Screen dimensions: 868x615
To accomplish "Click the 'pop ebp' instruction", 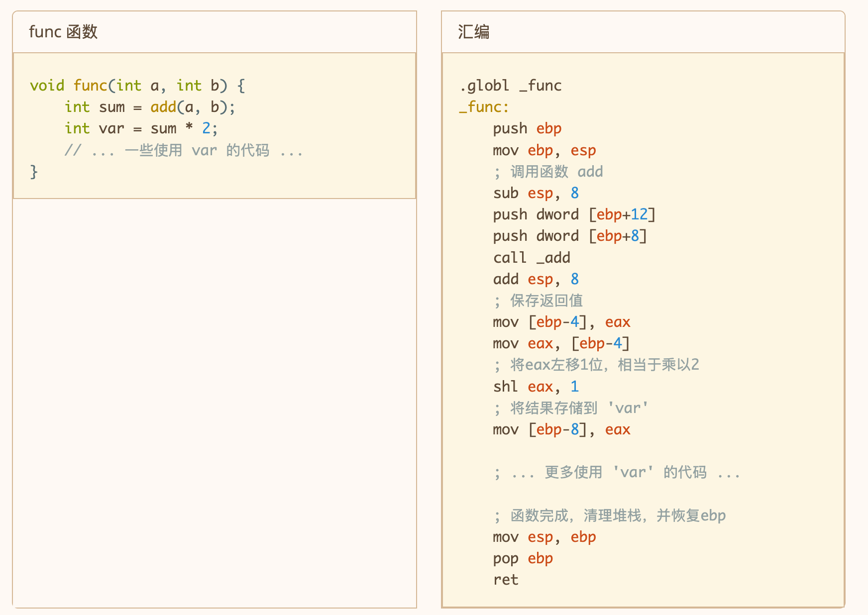I will (x=523, y=558).
